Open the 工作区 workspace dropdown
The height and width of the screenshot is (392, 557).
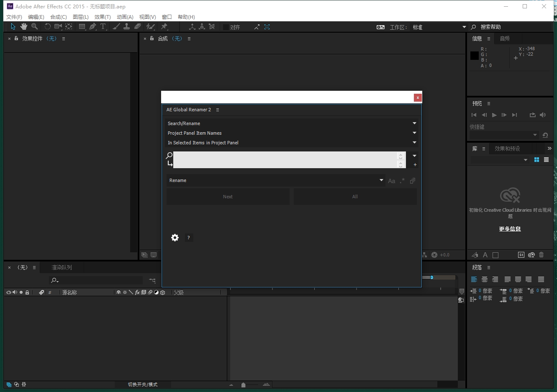click(464, 27)
